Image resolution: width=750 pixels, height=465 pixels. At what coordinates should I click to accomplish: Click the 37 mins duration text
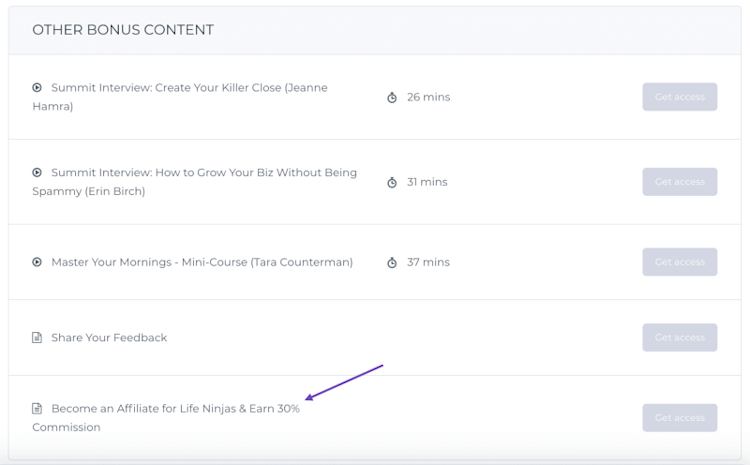[x=428, y=262]
